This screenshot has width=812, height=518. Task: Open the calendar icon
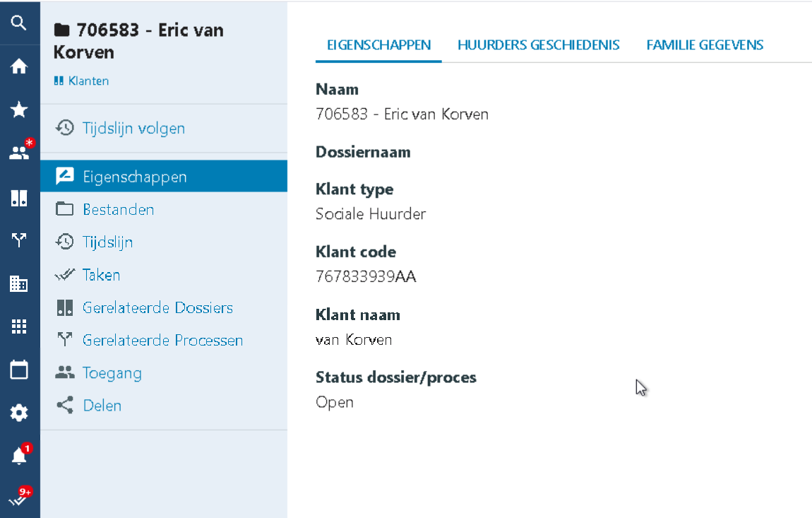19,370
